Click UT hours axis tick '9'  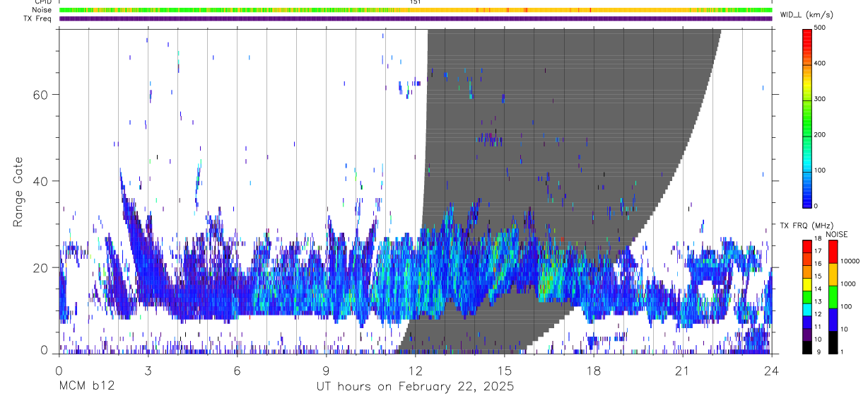(326, 371)
